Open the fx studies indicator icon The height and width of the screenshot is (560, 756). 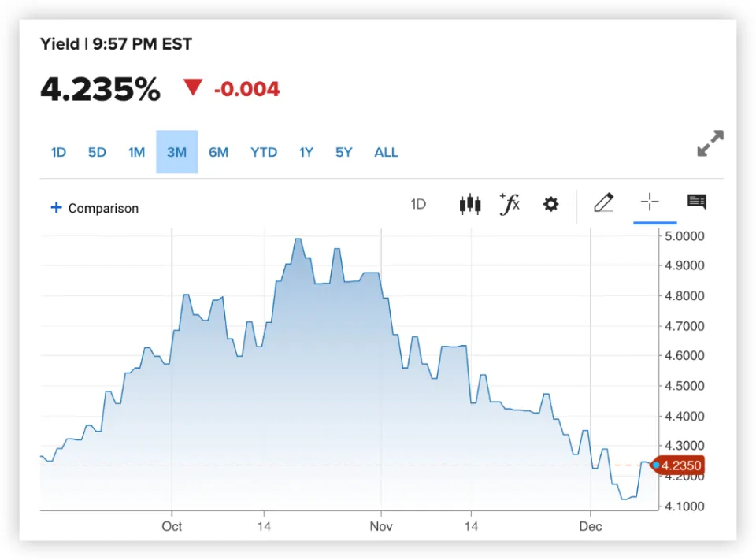[510, 204]
